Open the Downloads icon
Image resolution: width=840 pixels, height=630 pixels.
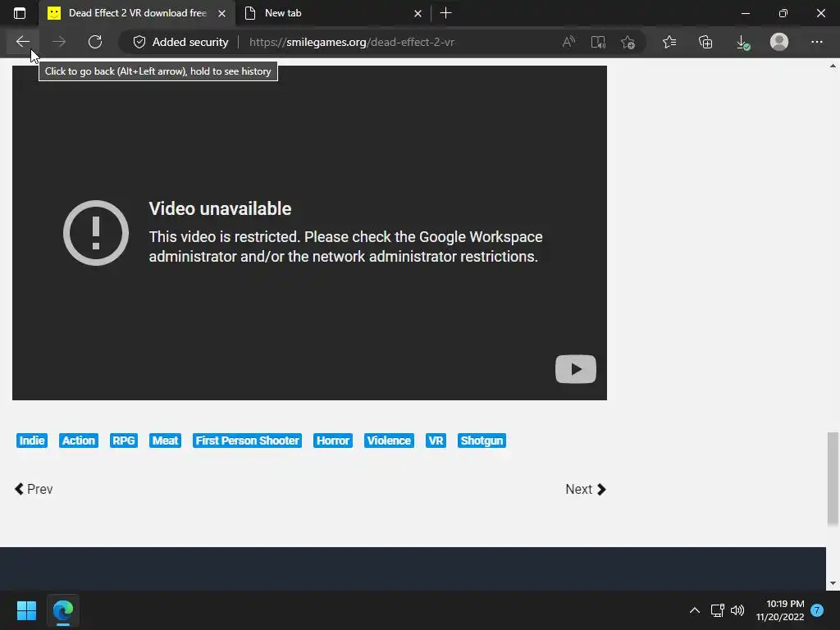coord(742,42)
